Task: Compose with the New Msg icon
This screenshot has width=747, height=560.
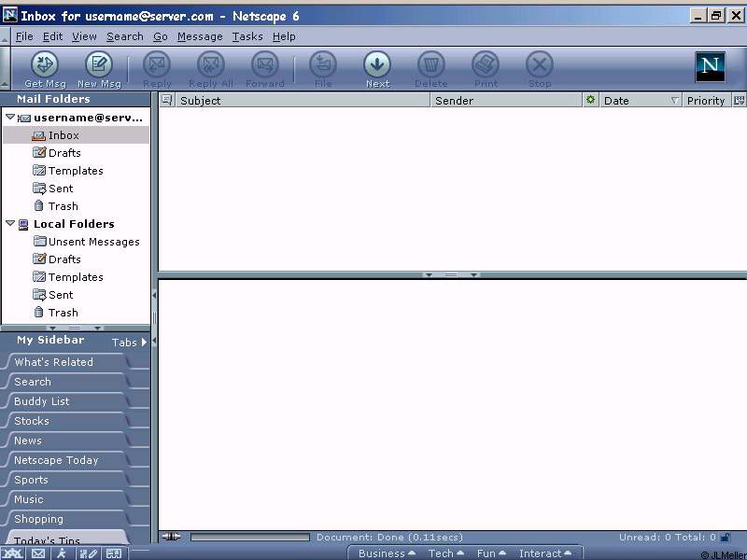Action: (x=99, y=64)
